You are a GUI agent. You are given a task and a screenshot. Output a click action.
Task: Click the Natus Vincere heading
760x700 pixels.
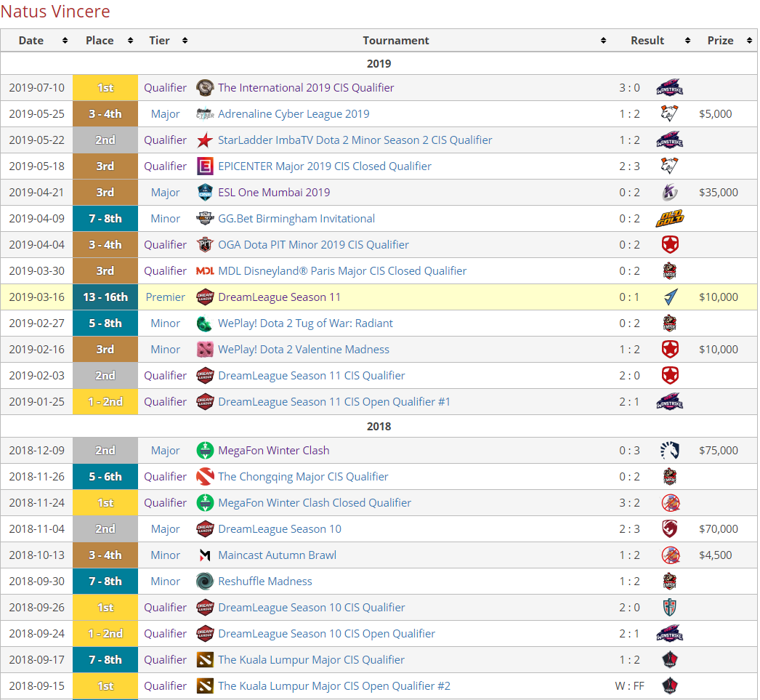pyautogui.click(x=55, y=11)
